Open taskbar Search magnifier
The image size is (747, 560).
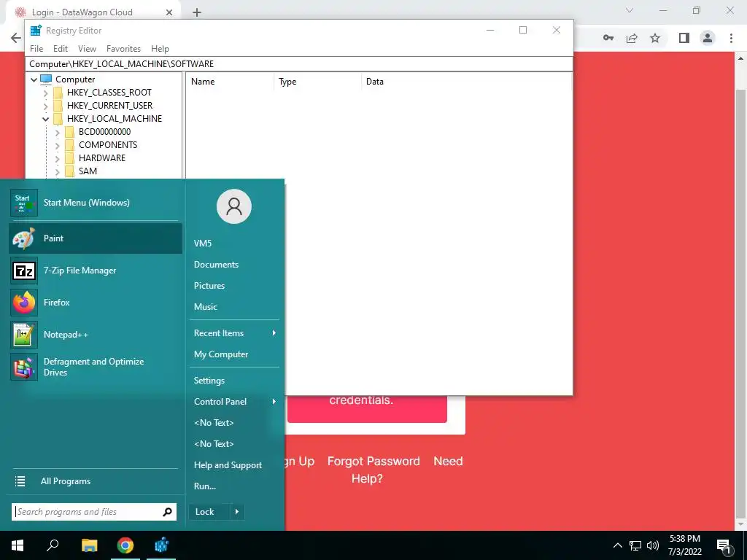pos(53,545)
